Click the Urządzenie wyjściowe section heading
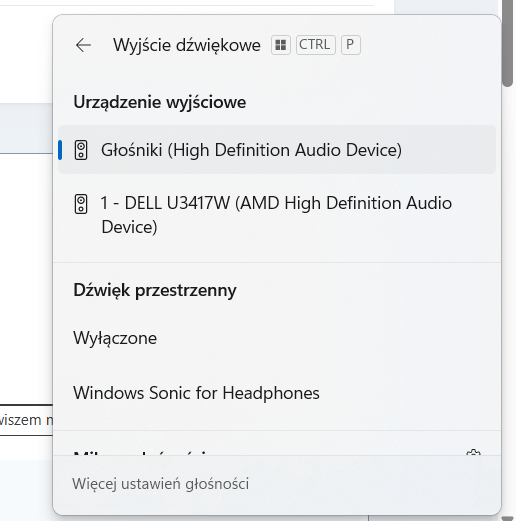Screen dimensions: 516x521 pos(160,102)
